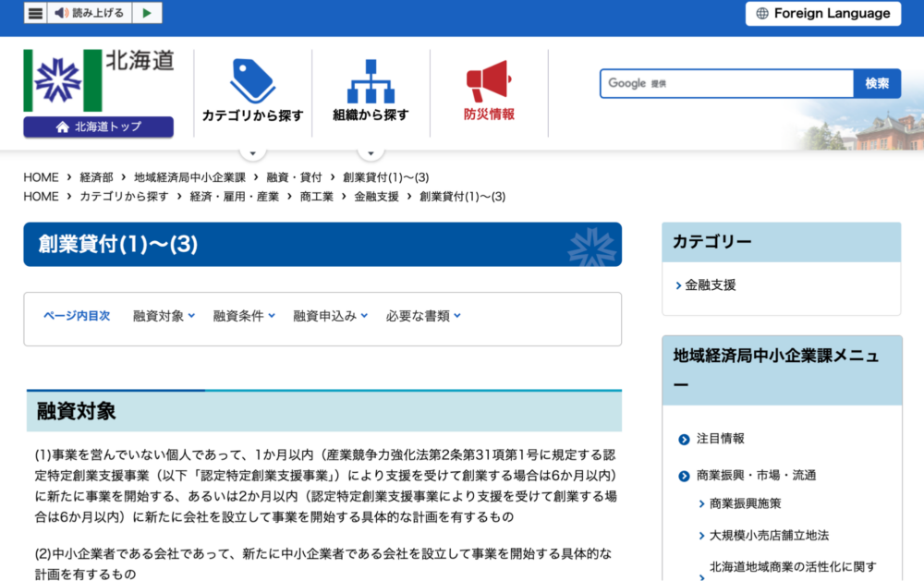Viewport: 924px width, 581px height.
Task: Go to 北海道トップ home button
Action: [98, 127]
